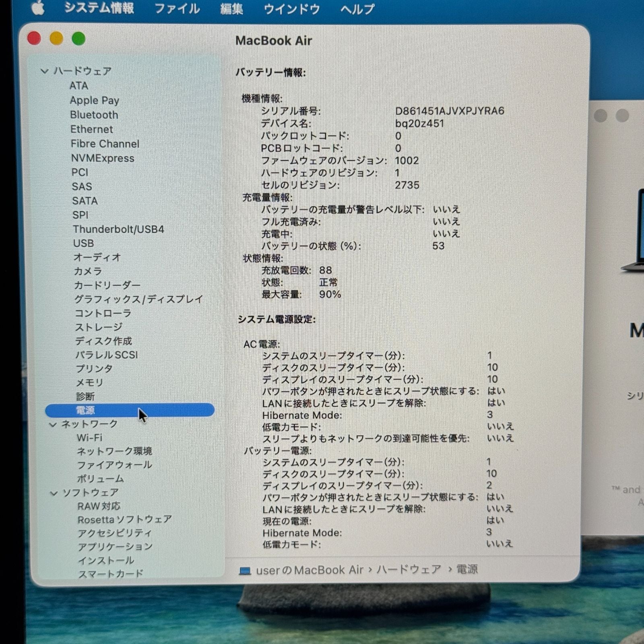The height and width of the screenshot is (644, 644).
Task: Select Fibre Channel in the sidebar
Action: click(105, 144)
